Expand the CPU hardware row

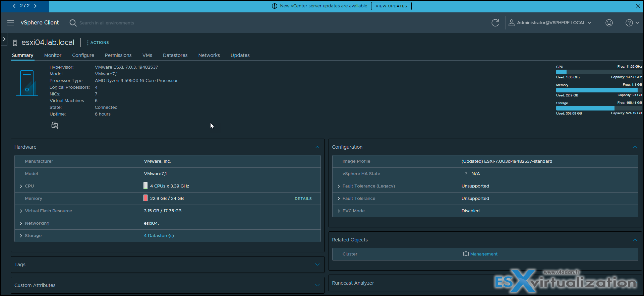[x=21, y=186]
